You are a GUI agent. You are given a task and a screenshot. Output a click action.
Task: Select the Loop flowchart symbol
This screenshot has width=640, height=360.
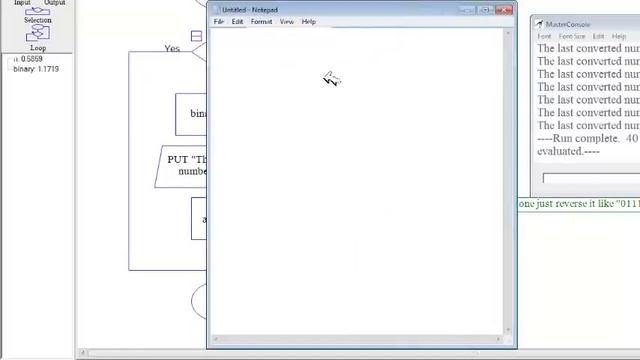pos(38,33)
